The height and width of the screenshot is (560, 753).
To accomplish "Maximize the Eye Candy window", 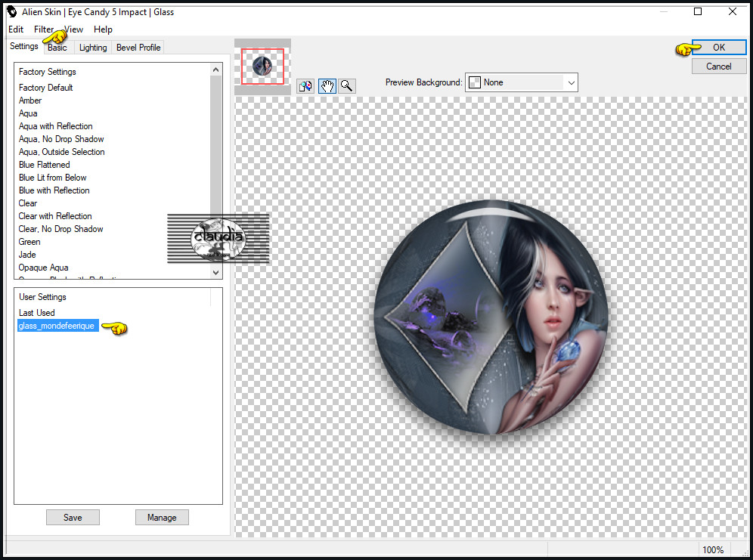I will pyautogui.click(x=698, y=11).
